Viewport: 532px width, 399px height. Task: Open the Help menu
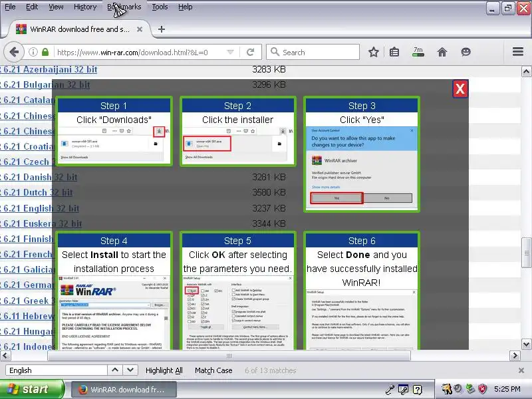(186, 7)
